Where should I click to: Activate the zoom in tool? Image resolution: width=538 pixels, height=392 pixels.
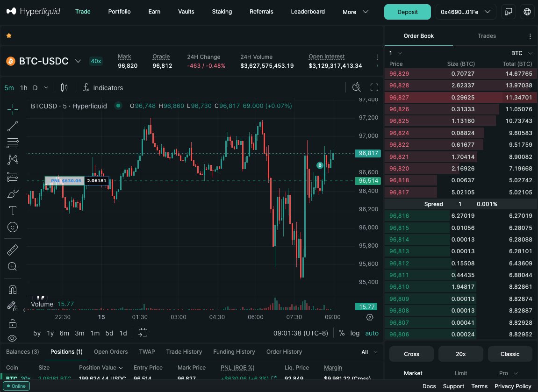[x=13, y=266]
